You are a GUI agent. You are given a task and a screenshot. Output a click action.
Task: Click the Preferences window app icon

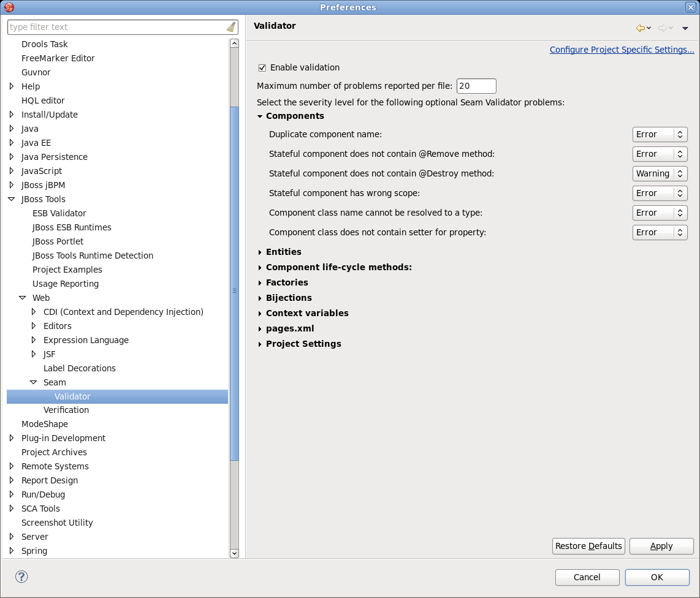9,7
